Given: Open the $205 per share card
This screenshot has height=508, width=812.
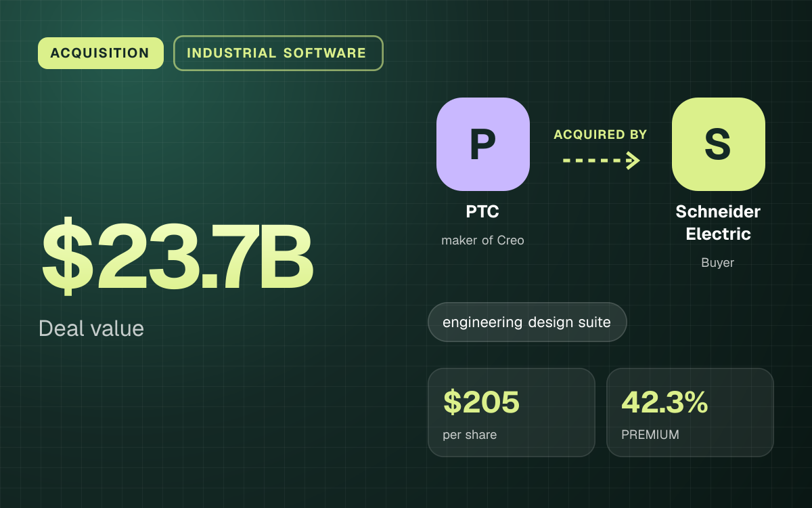Looking at the screenshot, I should [512, 412].
